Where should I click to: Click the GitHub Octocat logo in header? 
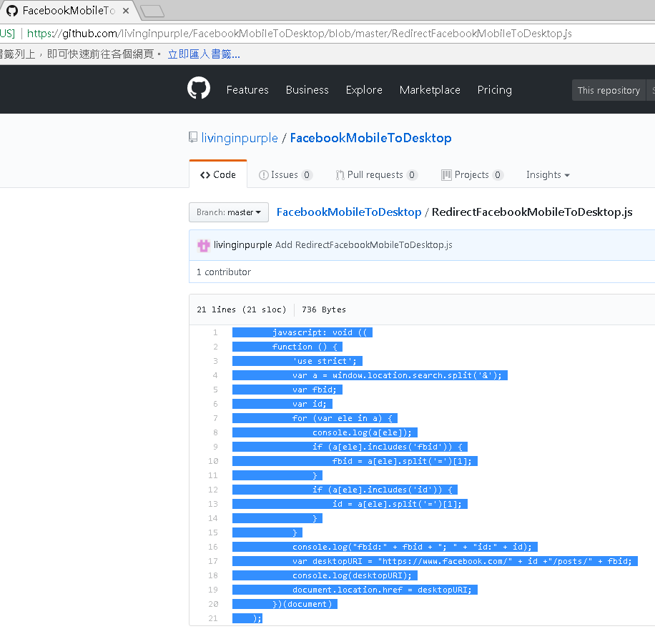(198, 88)
